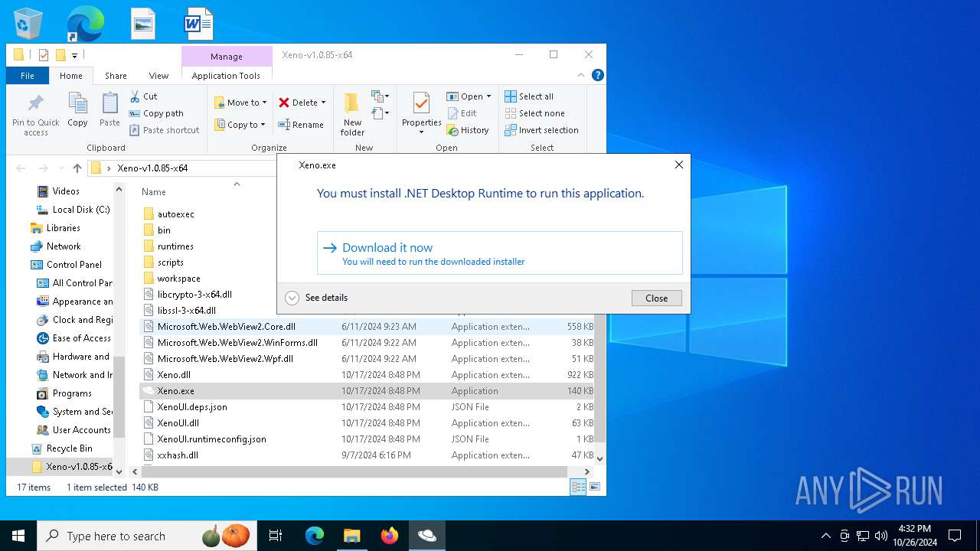Click the Paste ribbon icon
Image resolution: width=980 pixels, height=551 pixels.
tap(109, 109)
